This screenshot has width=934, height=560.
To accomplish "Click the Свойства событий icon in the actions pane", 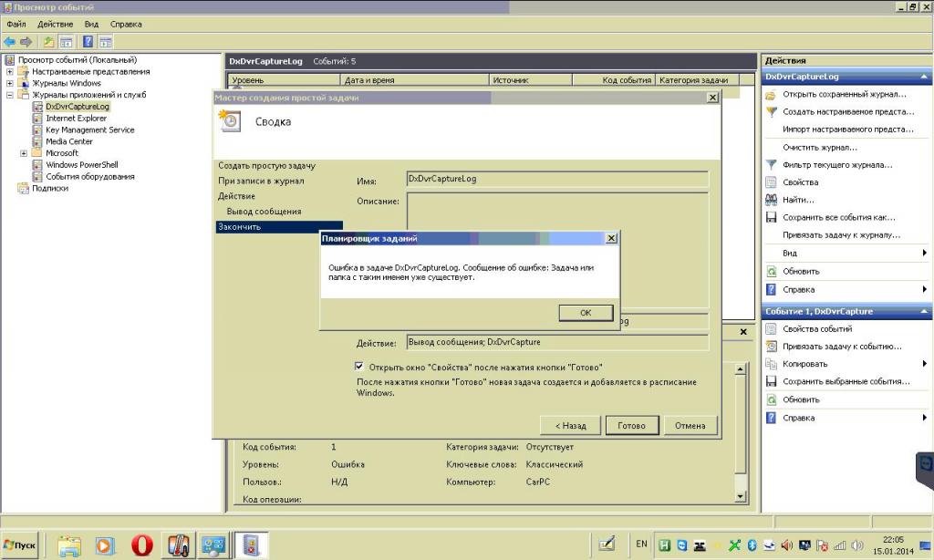I will (x=771, y=329).
